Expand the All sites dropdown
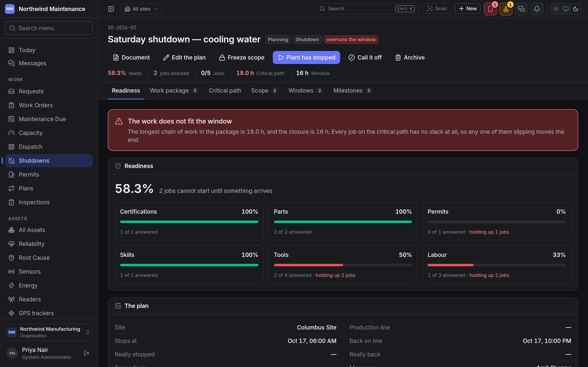588x367 pixels. pos(141,9)
